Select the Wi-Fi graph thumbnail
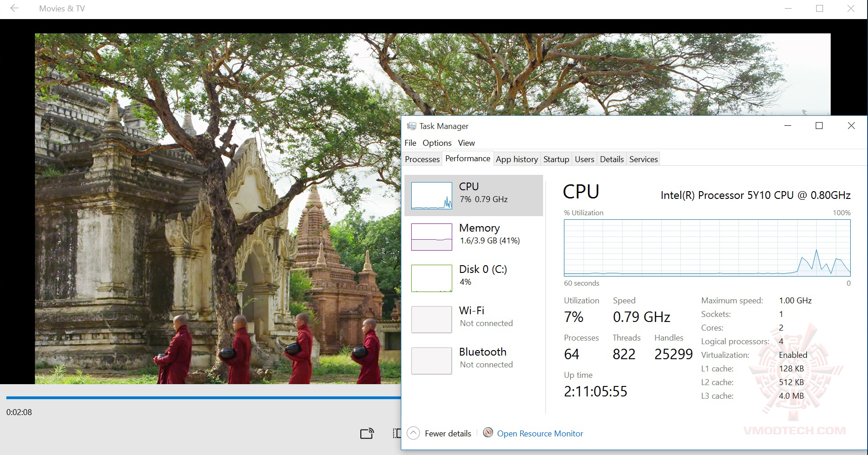 [432, 320]
